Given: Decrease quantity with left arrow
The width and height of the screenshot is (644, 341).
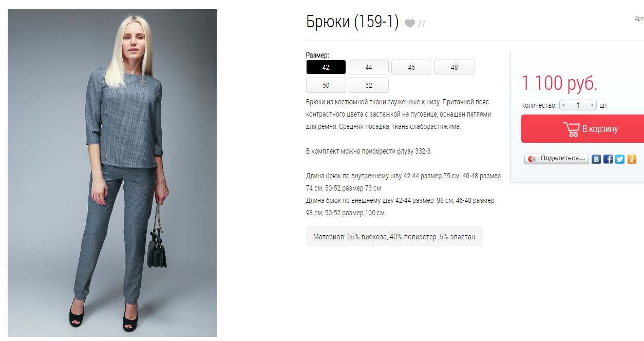Looking at the screenshot, I should 563,105.
